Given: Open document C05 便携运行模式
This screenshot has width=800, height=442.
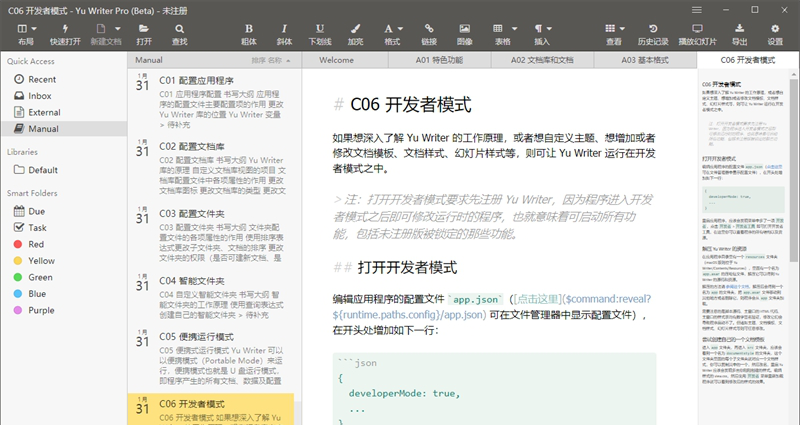Looking at the screenshot, I should (212, 358).
